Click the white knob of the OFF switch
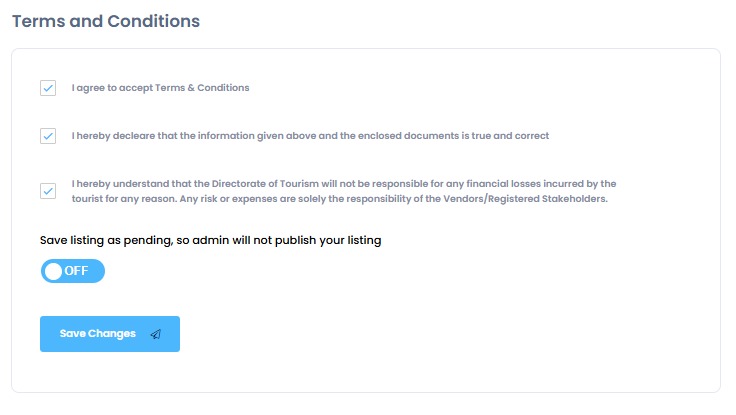This screenshot has height=415, width=736. (54, 271)
